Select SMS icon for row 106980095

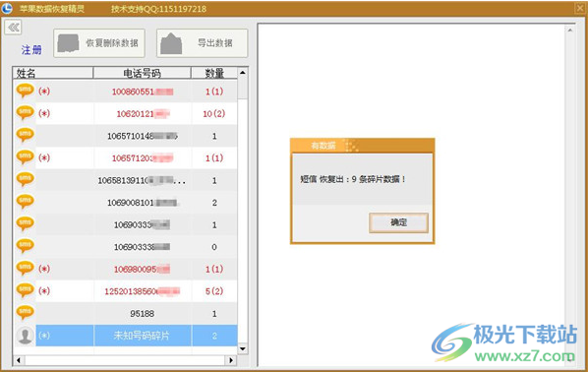pos(26,268)
